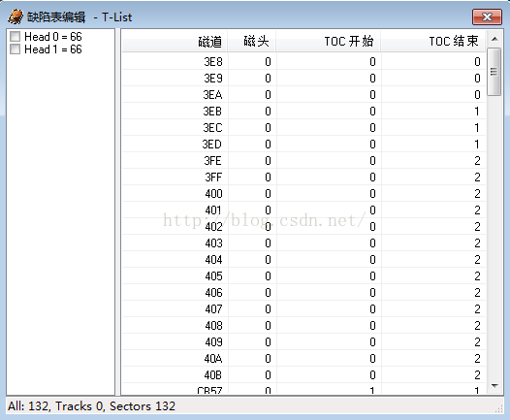Viewport: 510px width, 420px height.
Task: Select track row 3EC
Action: [303, 127]
